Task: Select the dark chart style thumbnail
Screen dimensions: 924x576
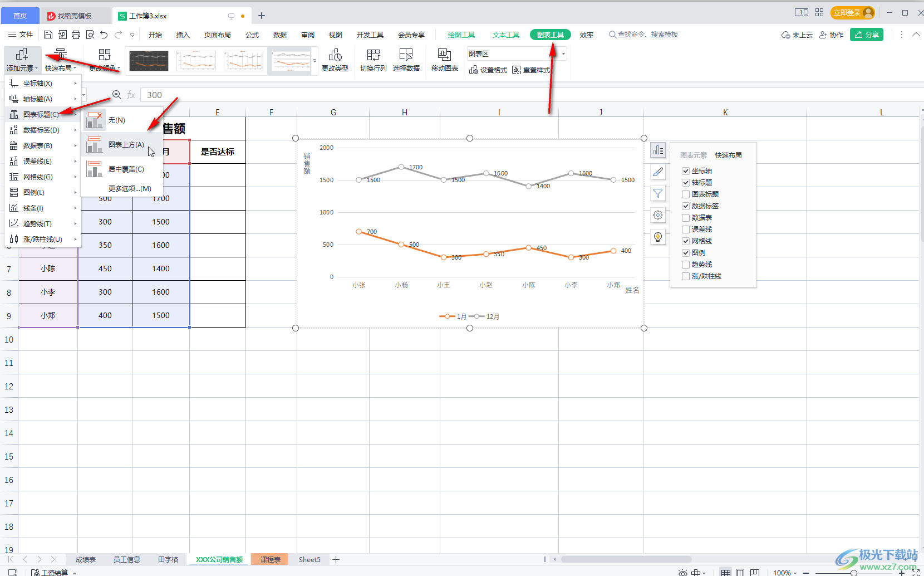Action: pos(149,61)
